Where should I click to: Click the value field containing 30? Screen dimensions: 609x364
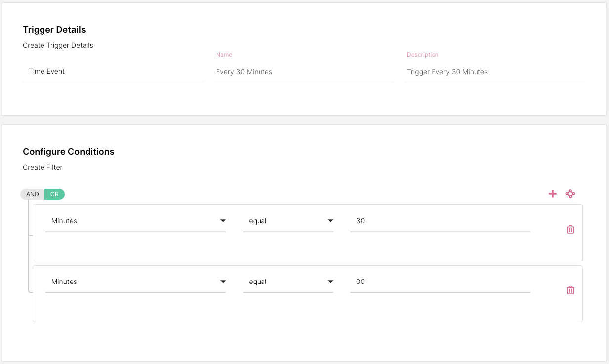click(x=440, y=221)
